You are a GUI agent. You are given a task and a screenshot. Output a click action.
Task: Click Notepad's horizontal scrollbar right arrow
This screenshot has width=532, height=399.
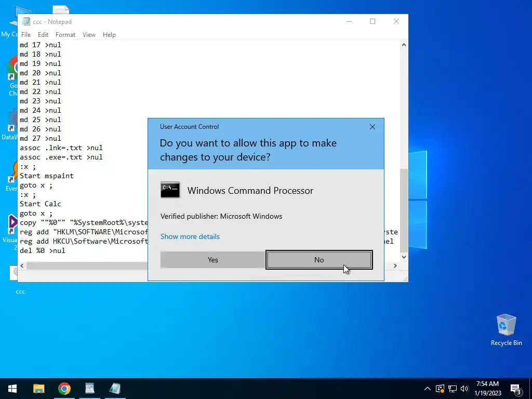pos(395,265)
